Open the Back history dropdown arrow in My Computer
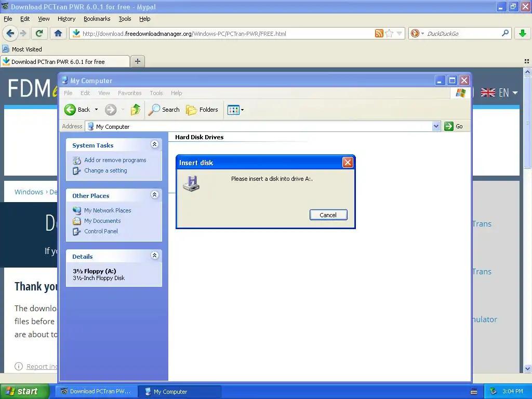The width and height of the screenshot is (532, 399). (x=96, y=110)
